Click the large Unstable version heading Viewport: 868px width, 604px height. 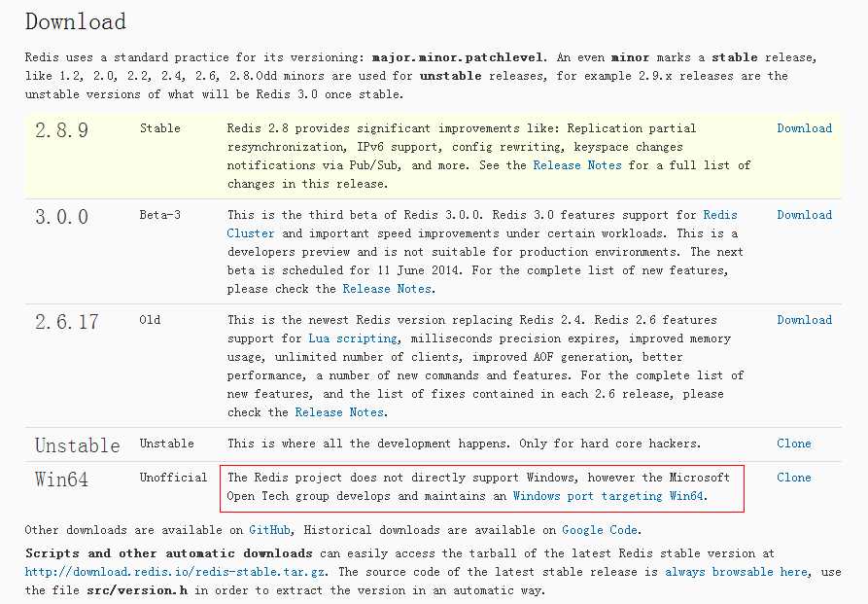[x=78, y=445]
